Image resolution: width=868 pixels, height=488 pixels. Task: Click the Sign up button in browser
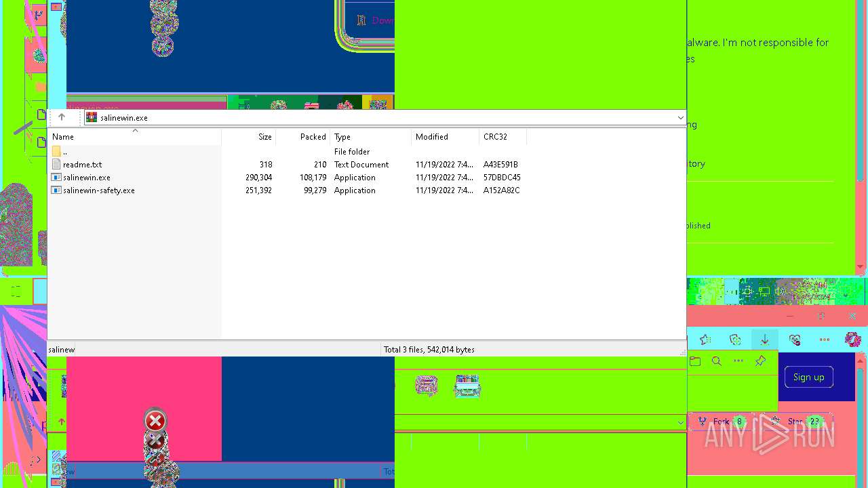[x=809, y=377]
